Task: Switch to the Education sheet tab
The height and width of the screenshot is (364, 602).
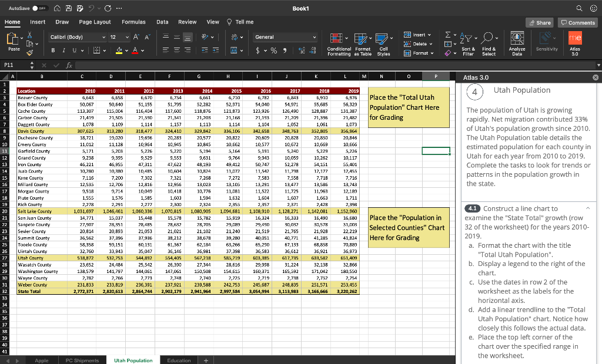Action: (178, 360)
